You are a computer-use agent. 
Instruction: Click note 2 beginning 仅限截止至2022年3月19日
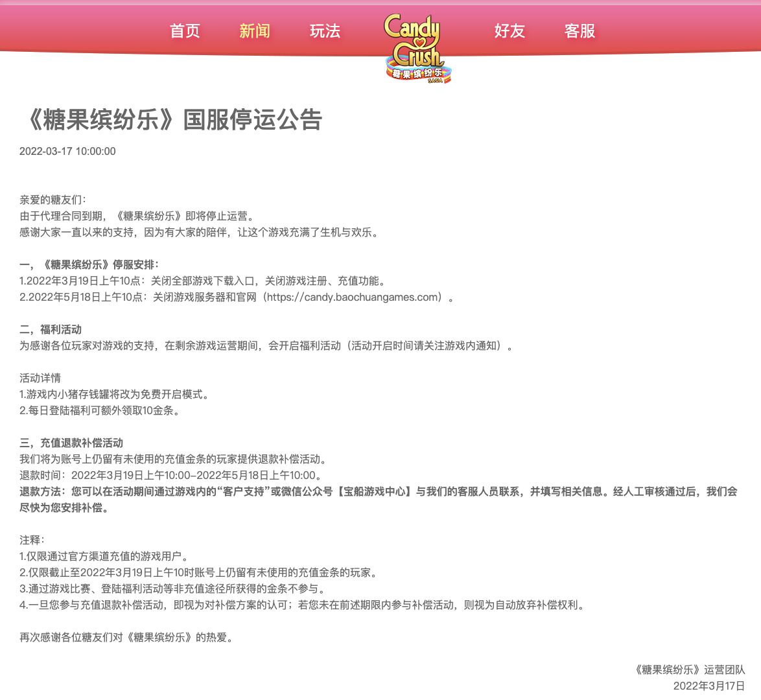tap(199, 572)
